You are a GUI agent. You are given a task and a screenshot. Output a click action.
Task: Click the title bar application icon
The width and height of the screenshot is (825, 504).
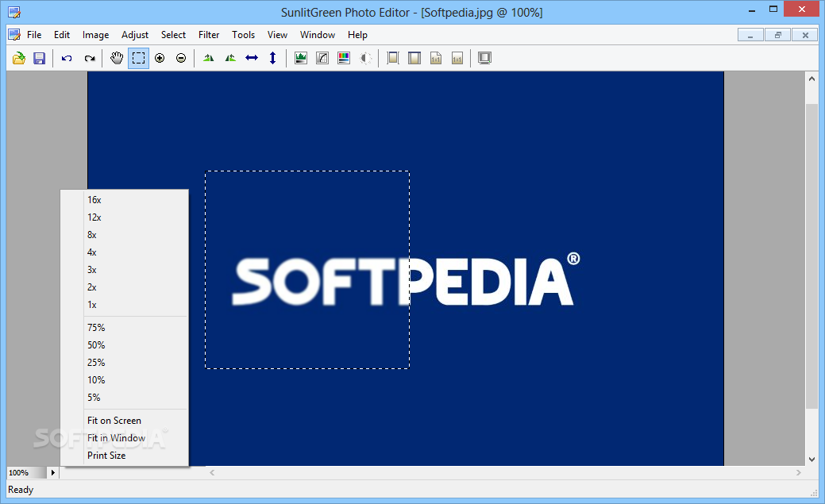point(15,12)
